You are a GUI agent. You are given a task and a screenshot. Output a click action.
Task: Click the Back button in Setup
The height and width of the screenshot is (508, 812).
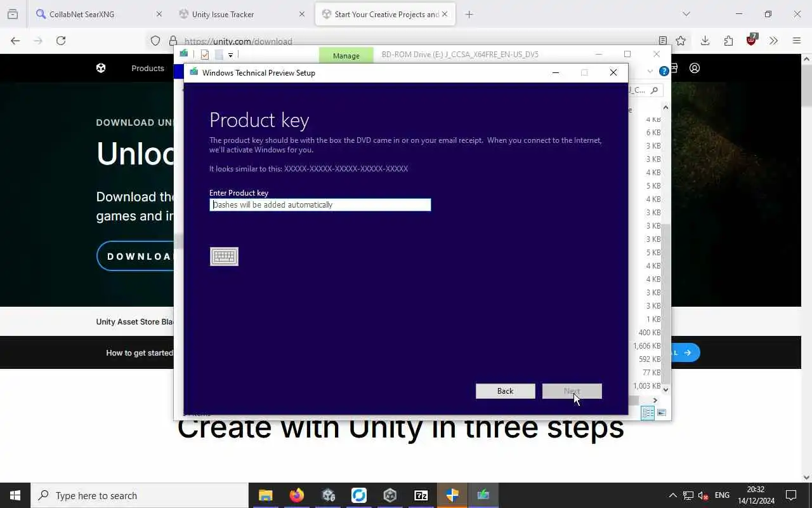click(505, 391)
